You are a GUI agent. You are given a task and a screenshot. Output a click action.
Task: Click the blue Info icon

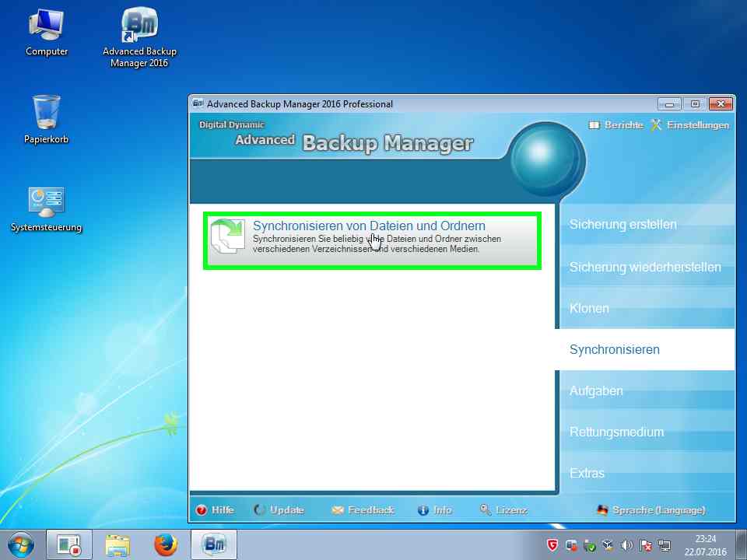pos(423,510)
